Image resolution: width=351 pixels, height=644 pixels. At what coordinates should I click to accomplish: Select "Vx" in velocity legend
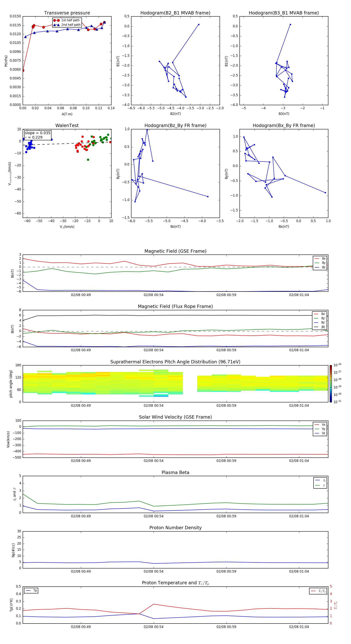tap(320, 424)
